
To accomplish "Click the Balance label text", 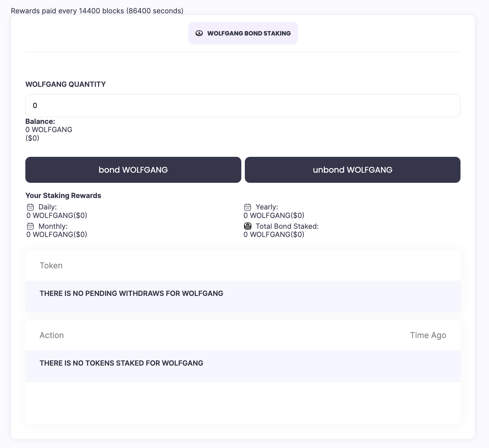I will coord(40,121).
